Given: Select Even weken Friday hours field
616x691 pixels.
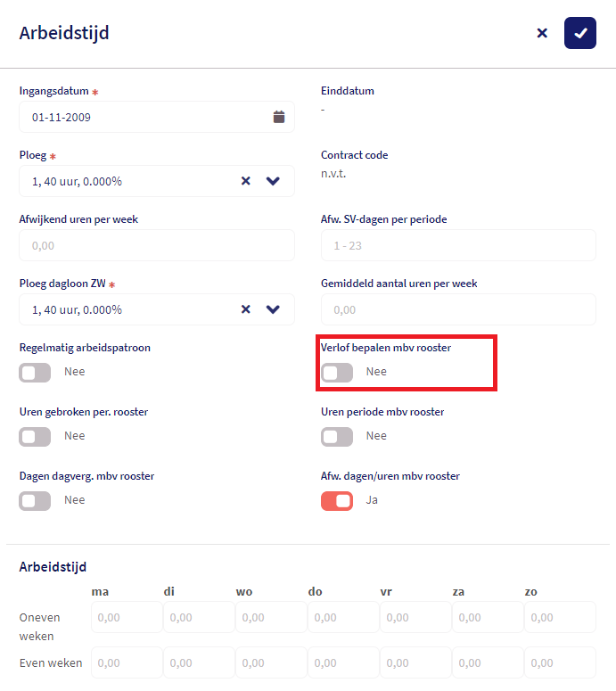Looking at the screenshot, I should [x=416, y=662].
